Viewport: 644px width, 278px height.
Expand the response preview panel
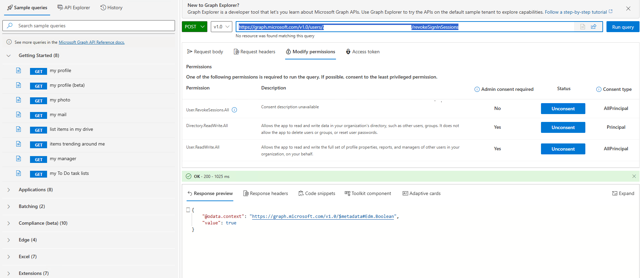[623, 193]
